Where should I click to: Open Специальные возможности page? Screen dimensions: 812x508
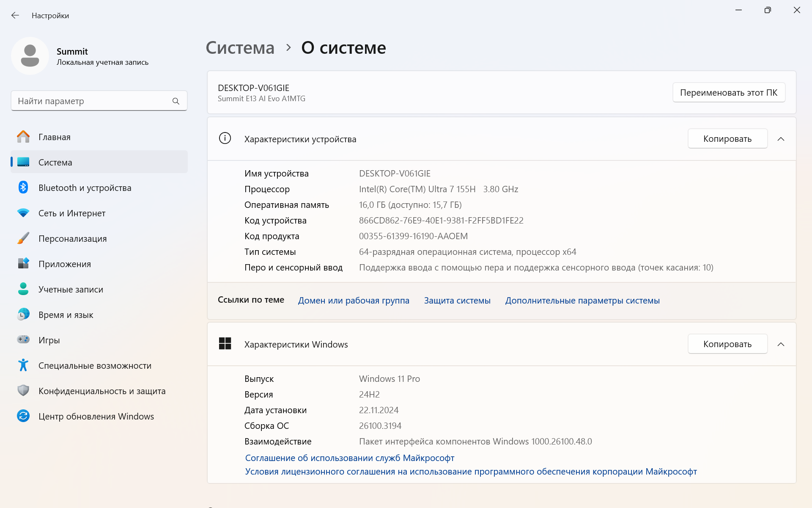pyautogui.click(x=99, y=365)
